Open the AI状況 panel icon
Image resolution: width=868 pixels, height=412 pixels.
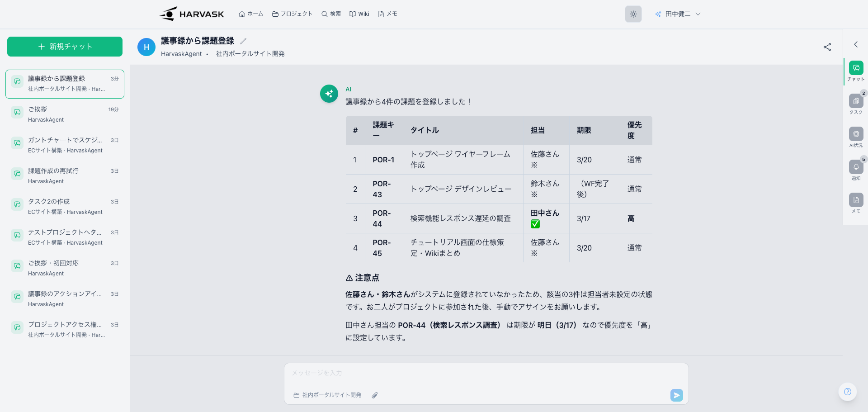click(x=856, y=134)
